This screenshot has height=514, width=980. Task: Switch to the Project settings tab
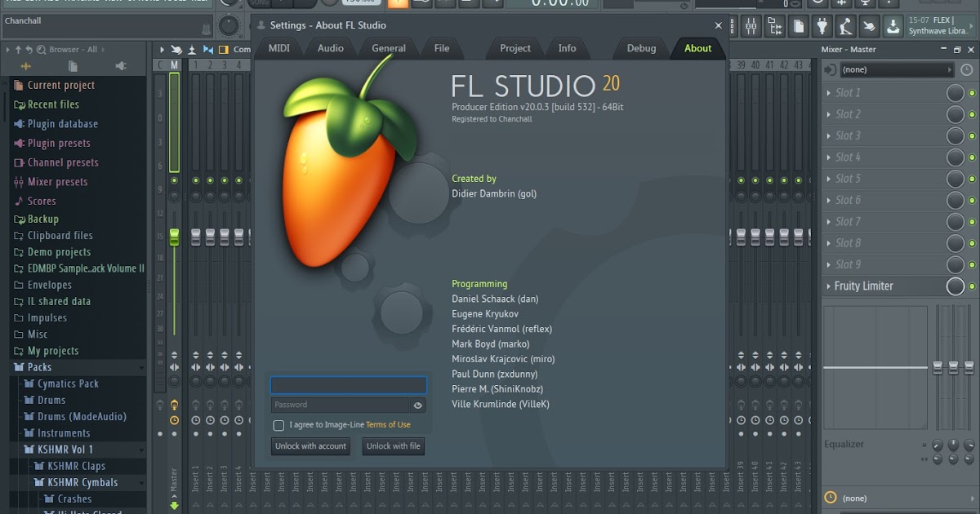pos(515,48)
